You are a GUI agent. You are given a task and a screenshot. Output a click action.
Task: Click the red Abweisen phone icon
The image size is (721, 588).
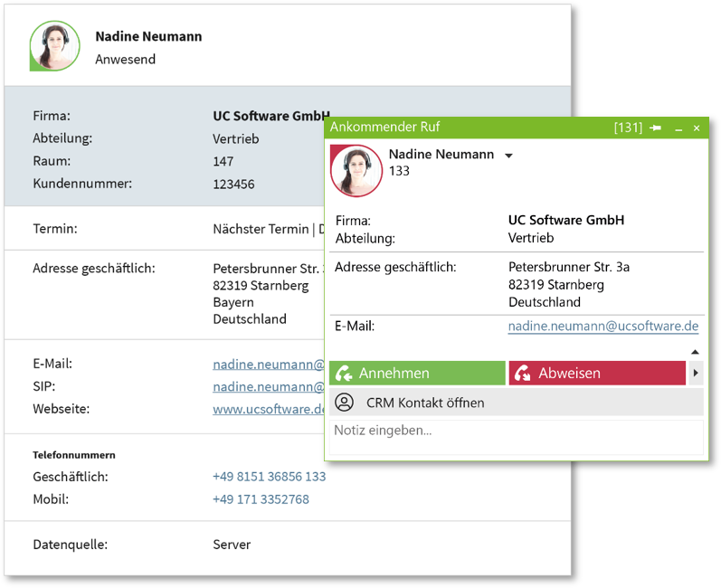522,373
